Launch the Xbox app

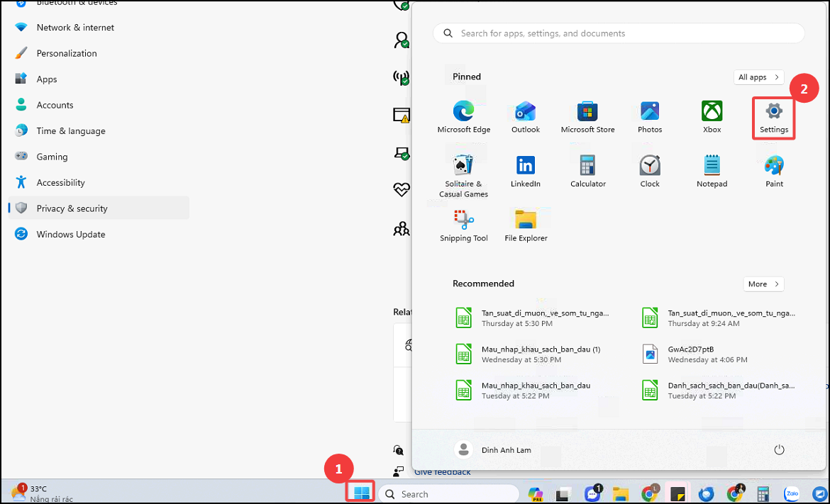712,118
